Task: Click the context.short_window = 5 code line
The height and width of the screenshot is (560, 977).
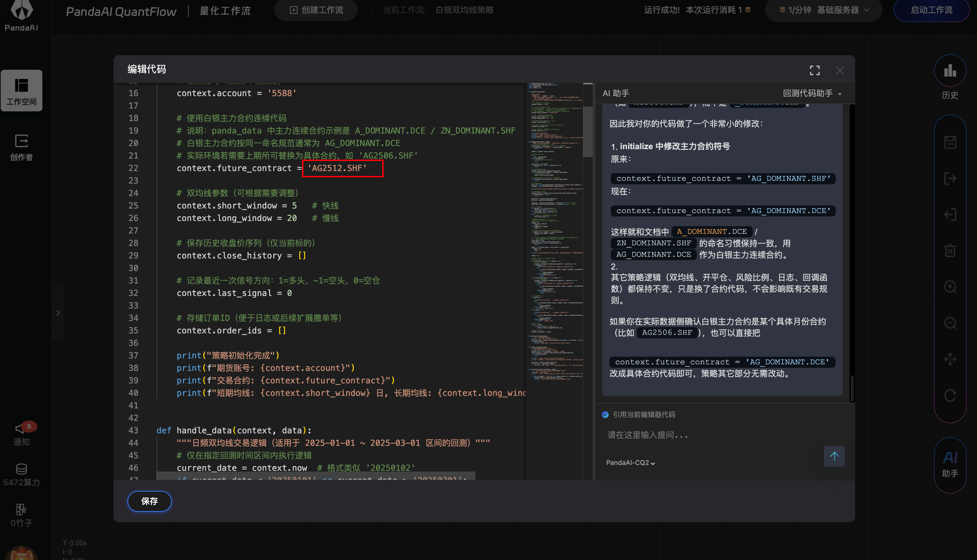Action: coord(236,205)
